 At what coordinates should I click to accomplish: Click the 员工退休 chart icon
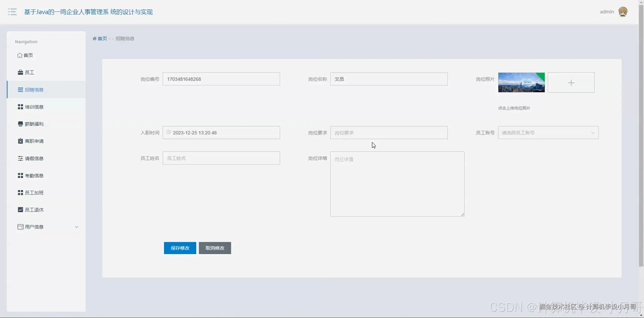click(x=20, y=210)
